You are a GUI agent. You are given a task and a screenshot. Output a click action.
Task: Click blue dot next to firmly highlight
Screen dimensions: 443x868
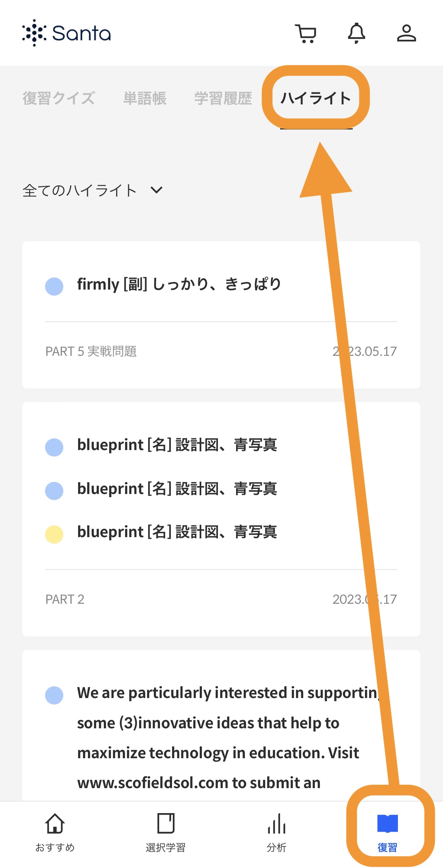point(54,287)
